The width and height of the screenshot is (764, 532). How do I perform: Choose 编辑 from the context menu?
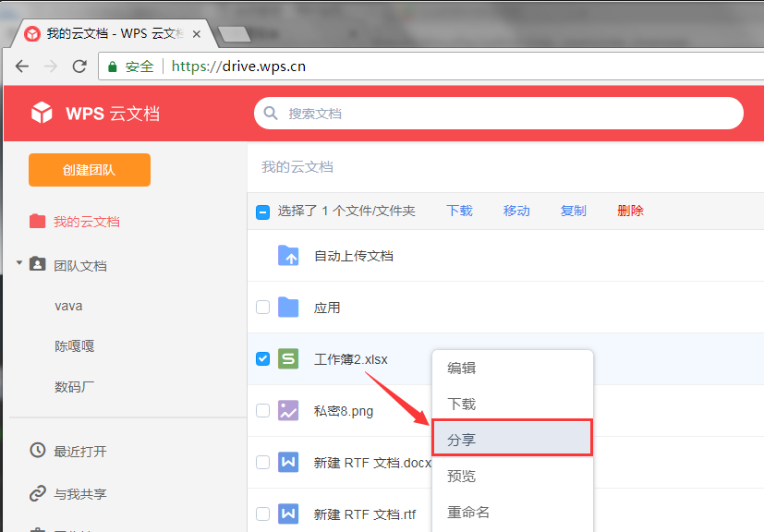tap(513, 368)
